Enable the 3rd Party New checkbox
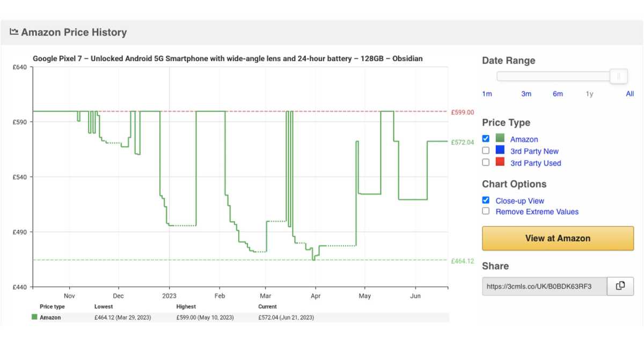This screenshot has width=644, height=362. 486,151
